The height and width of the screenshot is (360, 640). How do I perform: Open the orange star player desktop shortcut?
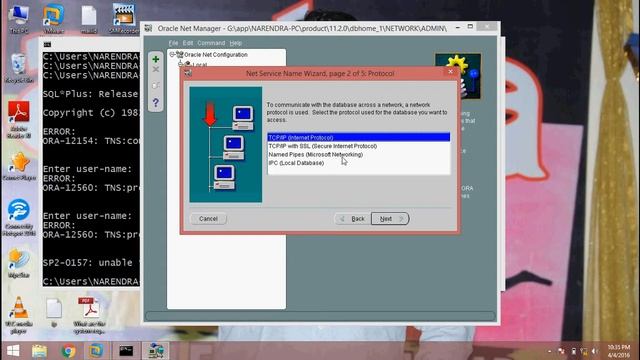(19, 166)
